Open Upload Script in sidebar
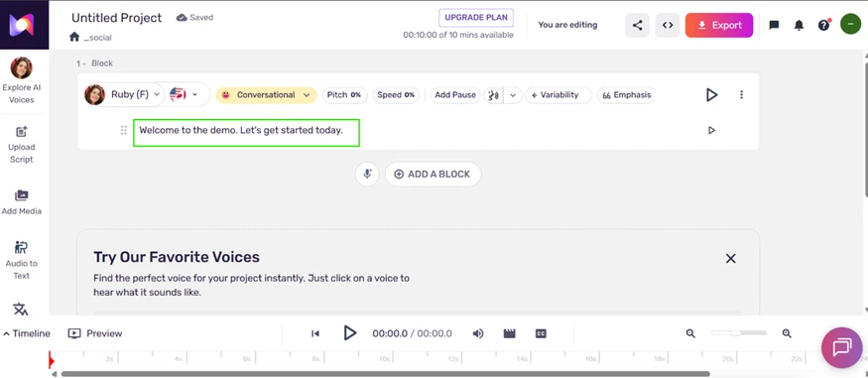This screenshot has height=378, width=868. coord(22,145)
